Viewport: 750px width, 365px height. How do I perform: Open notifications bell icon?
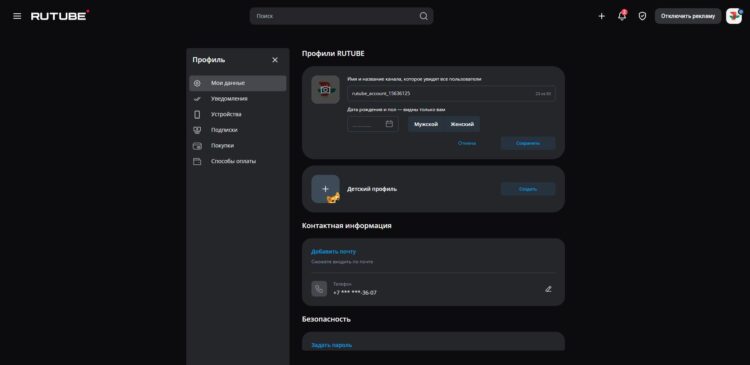pos(622,16)
